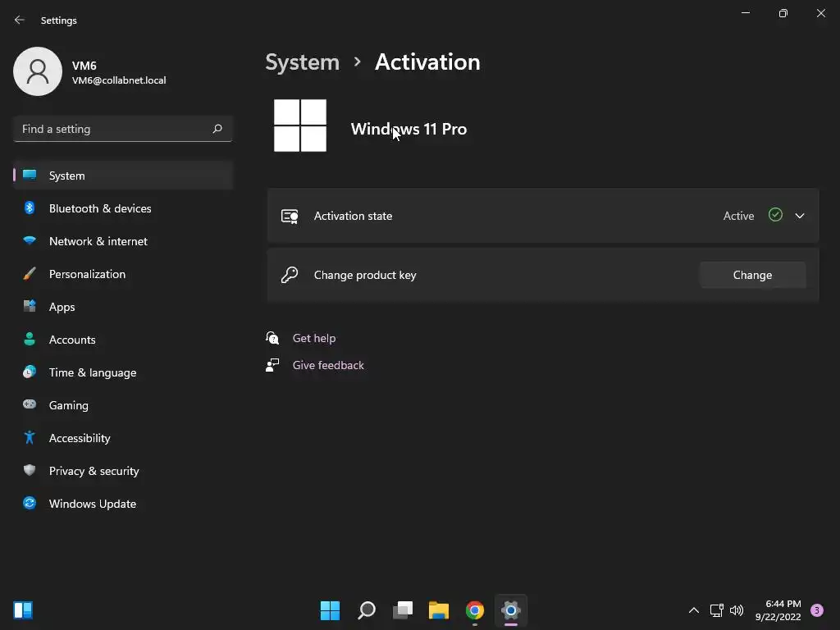Click the Find a setting search field
The height and width of the screenshot is (630, 840).
pyautogui.click(x=123, y=129)
